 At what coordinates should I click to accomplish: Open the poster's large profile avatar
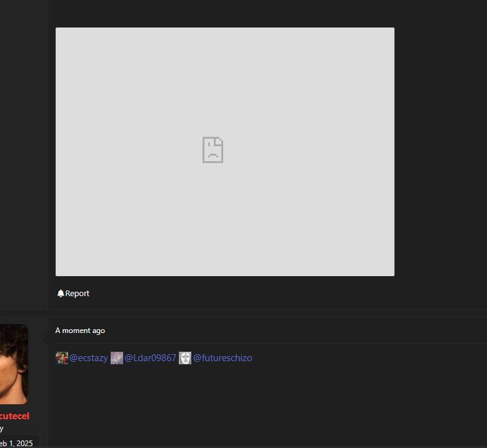coord(14,364)
